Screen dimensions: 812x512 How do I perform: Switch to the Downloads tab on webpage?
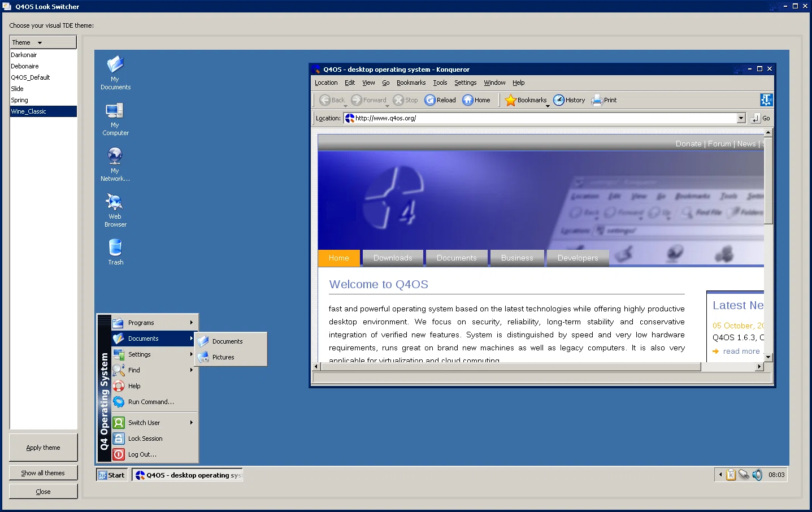click(x=393, y=258)
